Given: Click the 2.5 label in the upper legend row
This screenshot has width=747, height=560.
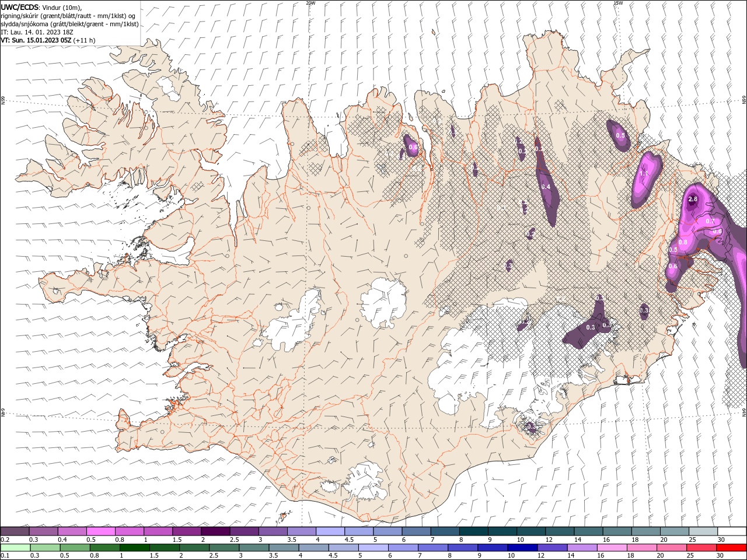Looking at the screenshot, I should (x=234, y=540).
